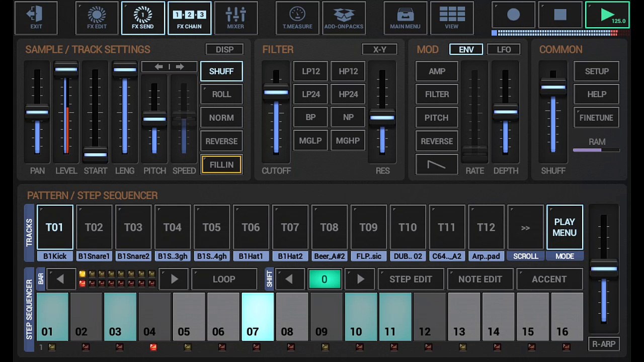The height and width of the screenshot is (362, 644).
Task: Open the HELP page
Action: tap(597, 95)
